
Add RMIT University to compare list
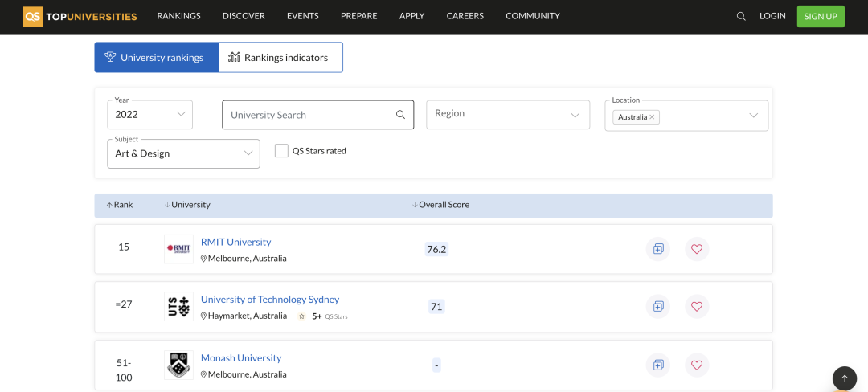coord(658,249)
